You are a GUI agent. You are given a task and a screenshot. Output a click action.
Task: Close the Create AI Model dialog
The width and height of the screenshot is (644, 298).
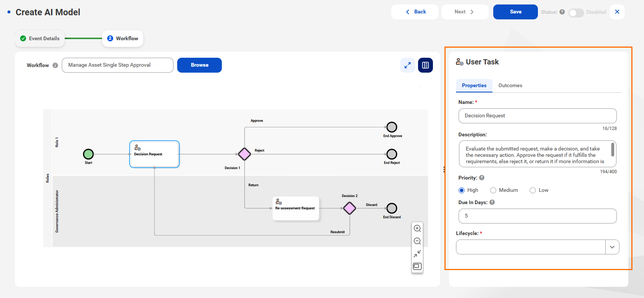point(617,12)
